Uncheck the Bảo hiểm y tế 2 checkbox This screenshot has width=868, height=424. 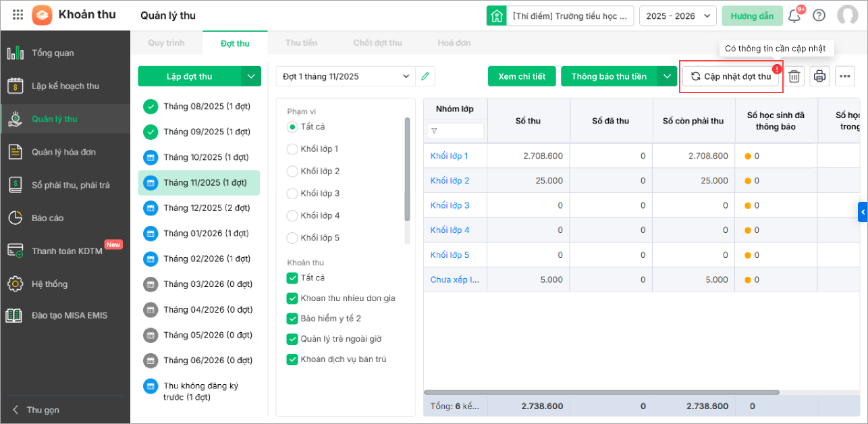(292, 318)
